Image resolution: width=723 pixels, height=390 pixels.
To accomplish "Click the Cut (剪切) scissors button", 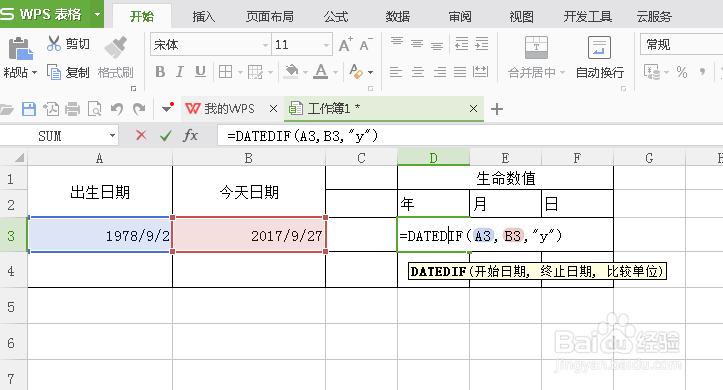I will (68, 44).
